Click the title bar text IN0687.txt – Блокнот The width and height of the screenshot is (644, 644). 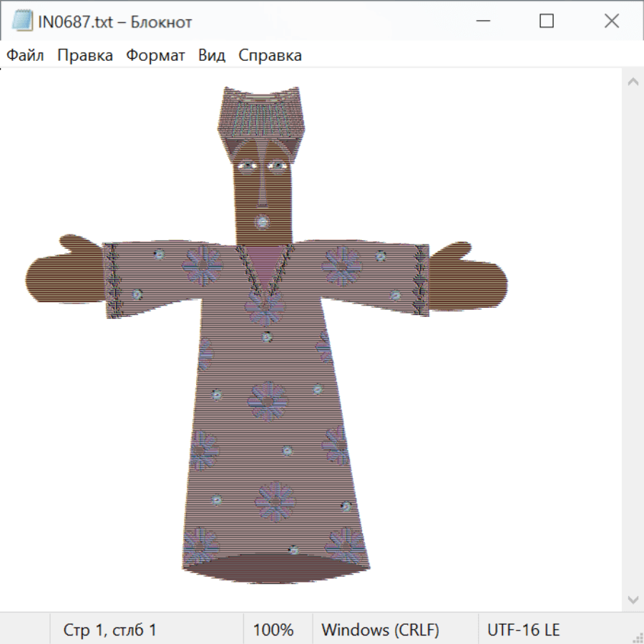pyautogui.click(x=115, y=22)
